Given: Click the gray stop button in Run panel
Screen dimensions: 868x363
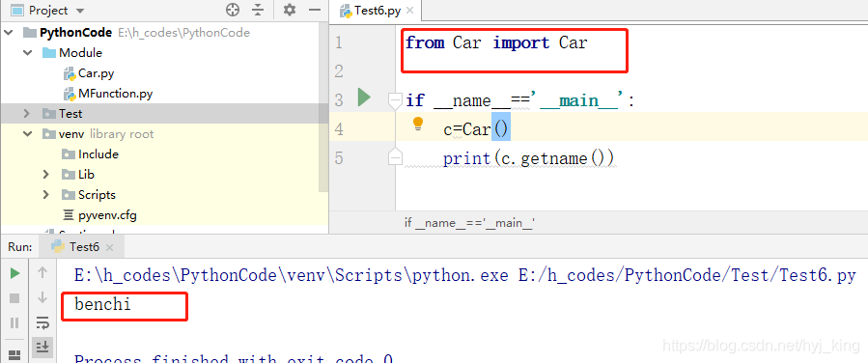Looking at the screenshot, I should coord(14,298).
